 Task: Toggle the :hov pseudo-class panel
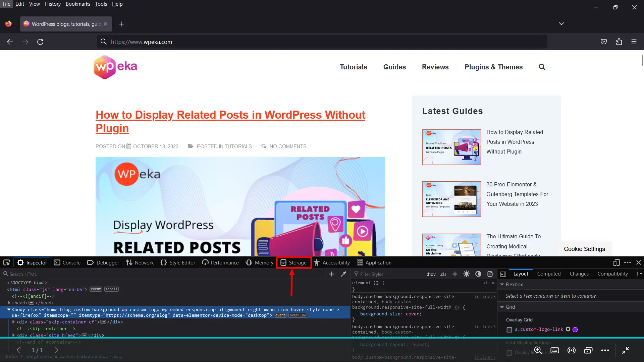431,274
